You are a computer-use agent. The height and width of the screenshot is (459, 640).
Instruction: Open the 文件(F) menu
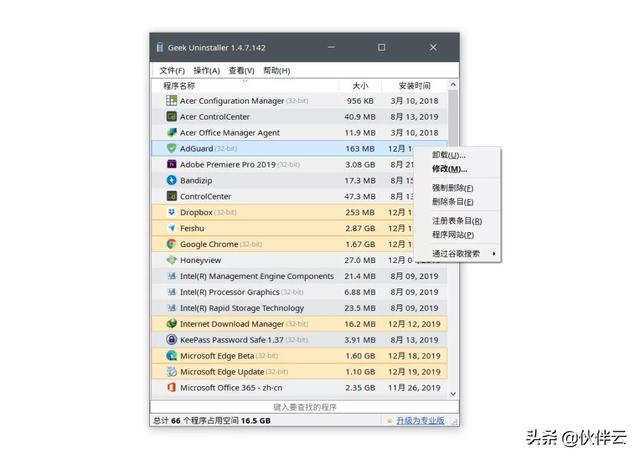pos(172,71)
